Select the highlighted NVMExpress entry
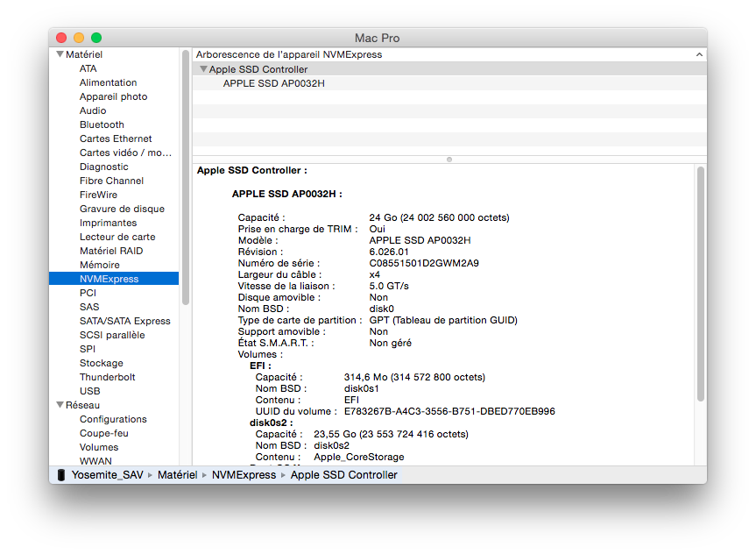Viewport: 756px width, 554px height. click(x=114, y=279)
